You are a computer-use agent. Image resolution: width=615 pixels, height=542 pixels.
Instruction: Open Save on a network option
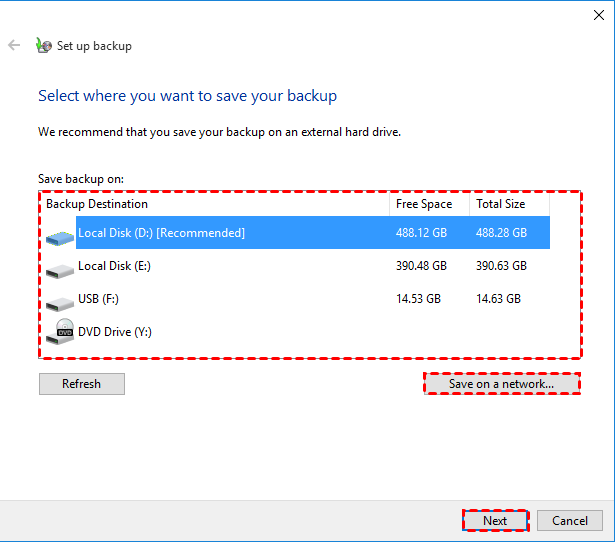(x=501, y=384)
